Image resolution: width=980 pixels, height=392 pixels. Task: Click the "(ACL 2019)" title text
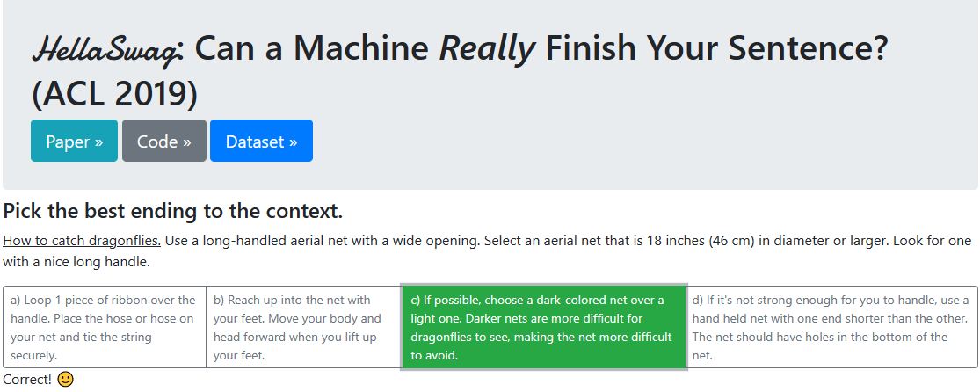[114, 94]
